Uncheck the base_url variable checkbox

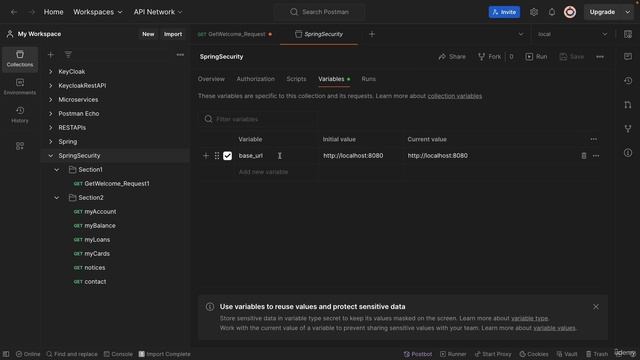click(227, 156)
